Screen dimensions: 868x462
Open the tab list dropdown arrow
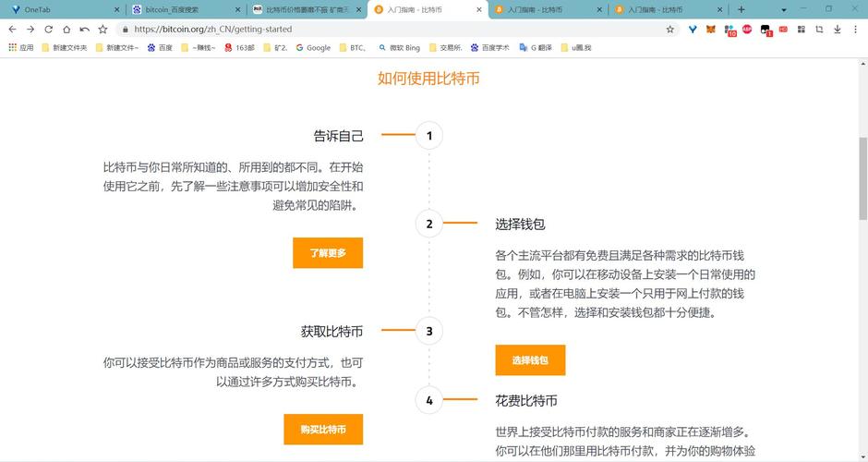coord(784,10)
